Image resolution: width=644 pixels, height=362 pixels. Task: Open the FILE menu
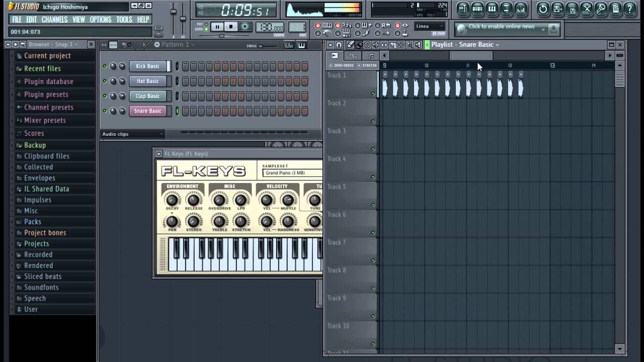tap(17, 20)
